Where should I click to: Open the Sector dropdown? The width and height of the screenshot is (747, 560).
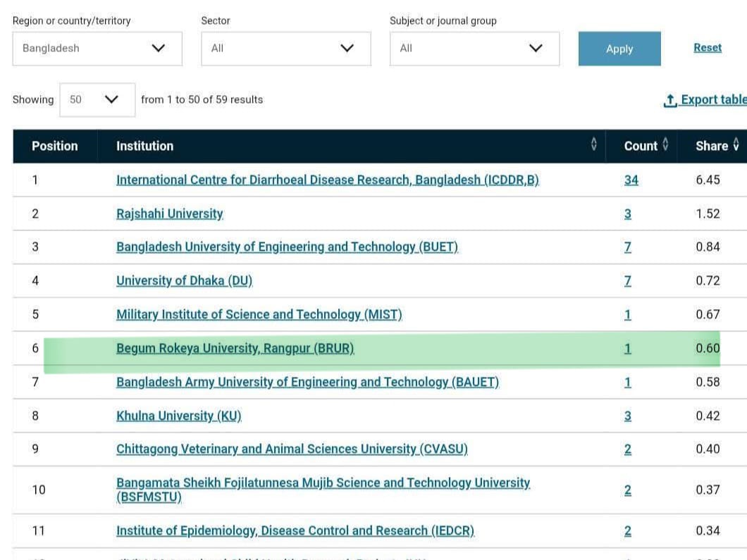point(286,49)
